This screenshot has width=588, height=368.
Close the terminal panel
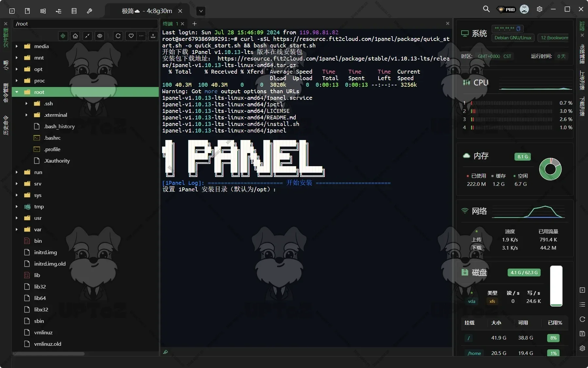(448, 24)
